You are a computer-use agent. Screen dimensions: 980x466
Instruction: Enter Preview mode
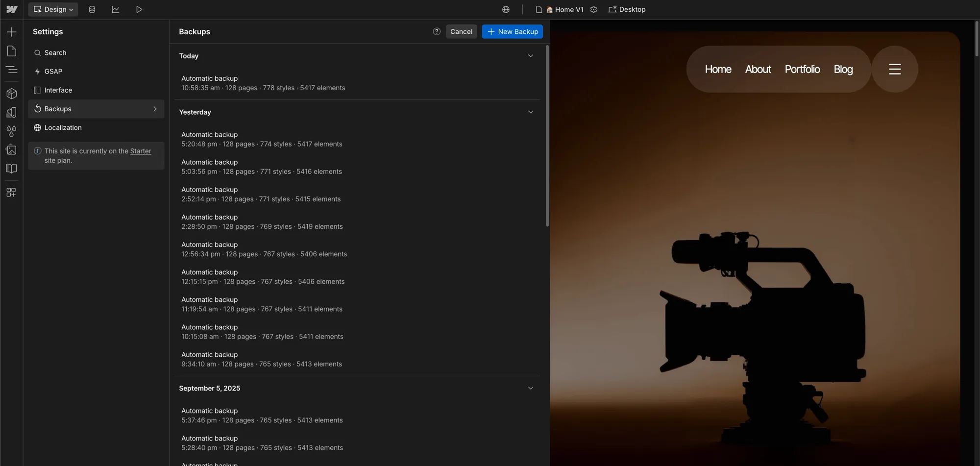click(139, 9)
